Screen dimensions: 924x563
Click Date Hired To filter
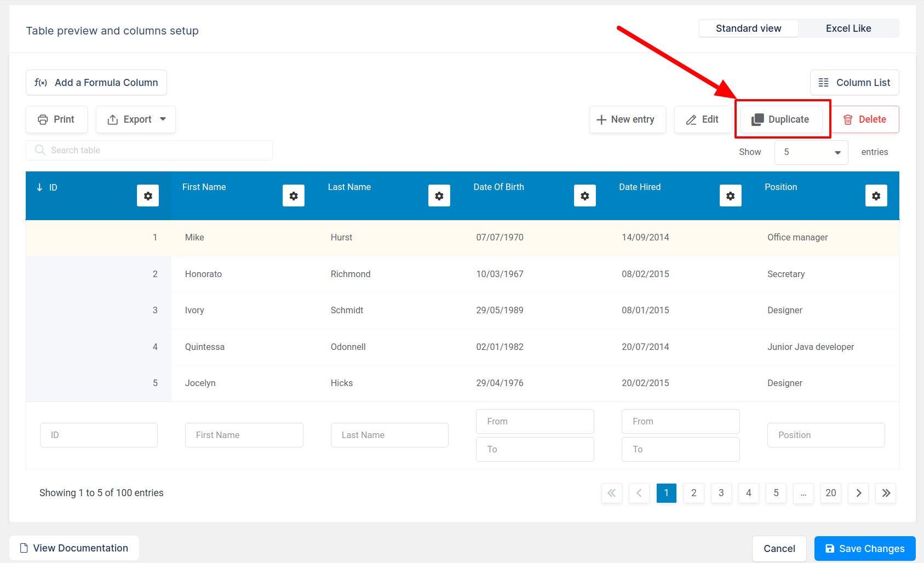(681, 449)
